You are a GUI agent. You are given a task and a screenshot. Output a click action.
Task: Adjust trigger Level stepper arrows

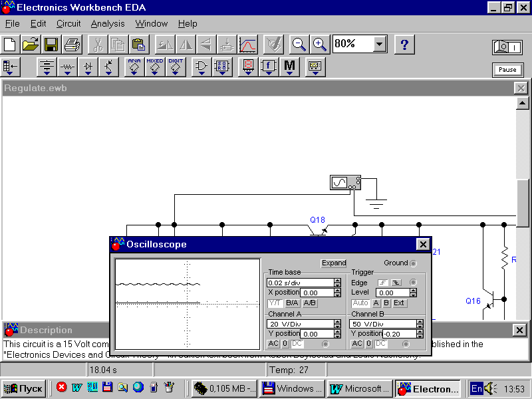pyautogui.click(x=413, y=293)
